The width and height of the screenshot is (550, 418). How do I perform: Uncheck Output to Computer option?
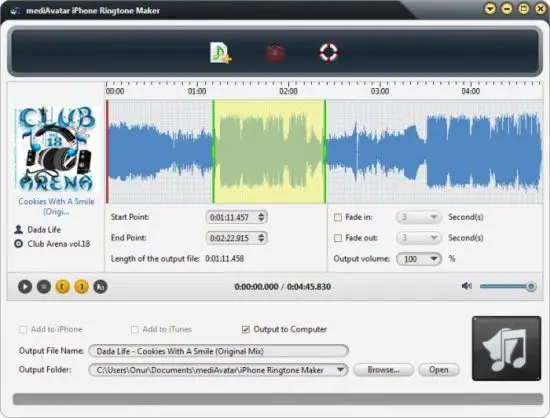[246, 329]
